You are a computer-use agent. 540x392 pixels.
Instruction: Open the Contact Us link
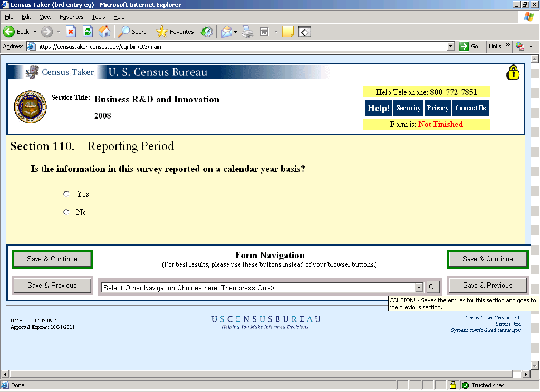click(x=470, y=108)
